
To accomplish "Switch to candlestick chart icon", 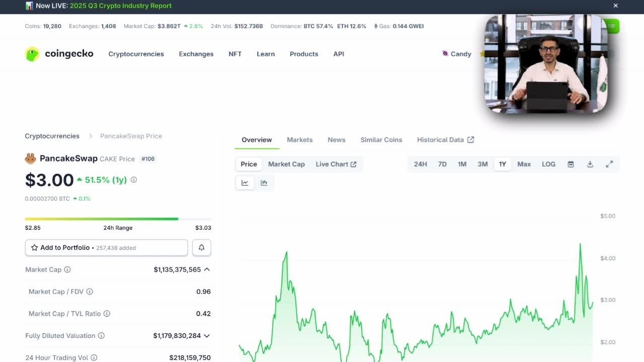I will click(x=264, y=183).
